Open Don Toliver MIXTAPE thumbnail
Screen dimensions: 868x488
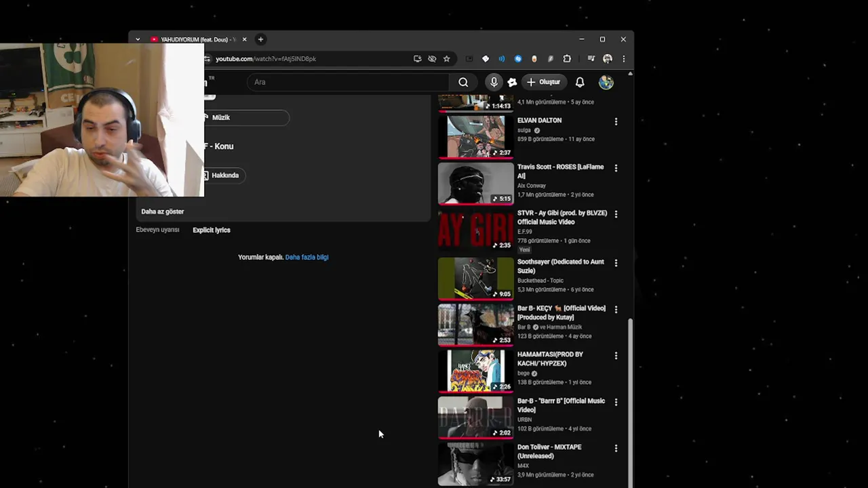[x=475, y=464]
